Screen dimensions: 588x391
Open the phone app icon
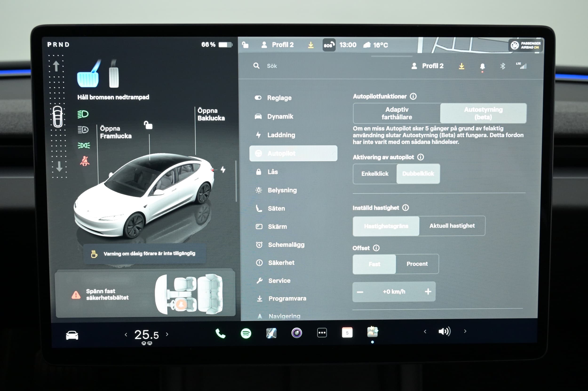pyautogui.click(x=220, y=333)
